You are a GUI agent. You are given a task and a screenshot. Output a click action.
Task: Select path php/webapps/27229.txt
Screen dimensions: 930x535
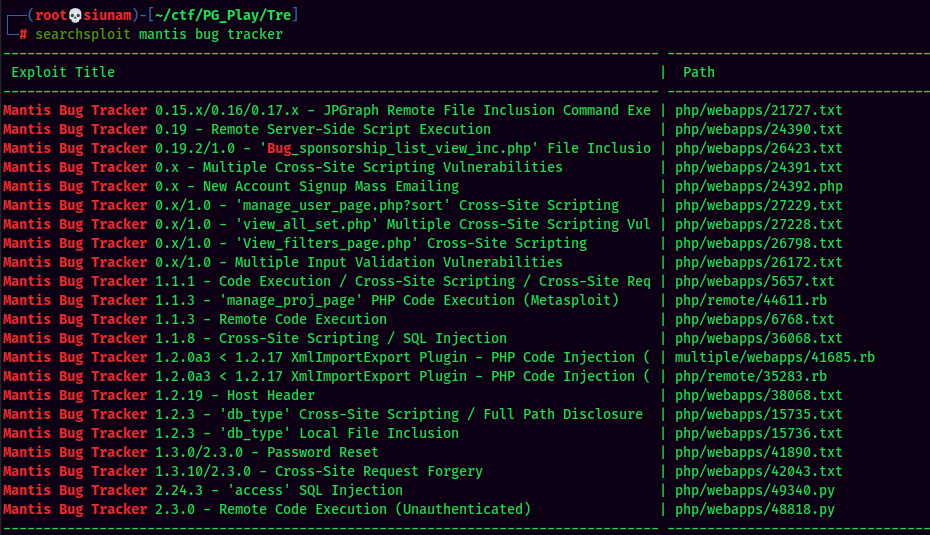(x=759, y=205)
